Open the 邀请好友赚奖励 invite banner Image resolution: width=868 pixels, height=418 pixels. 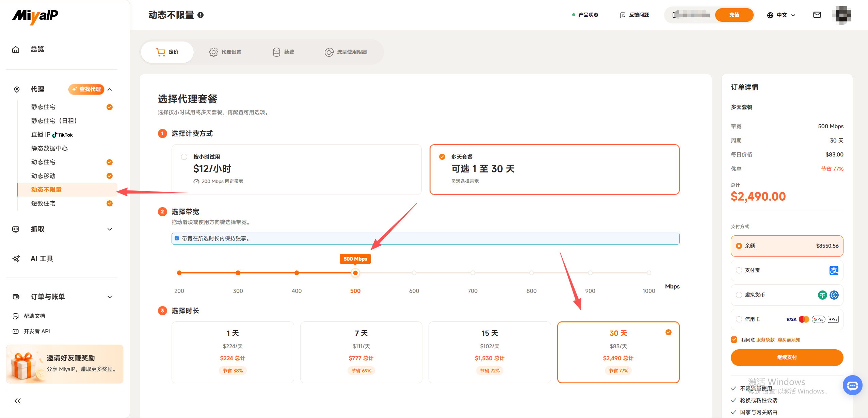click(65, 364)
